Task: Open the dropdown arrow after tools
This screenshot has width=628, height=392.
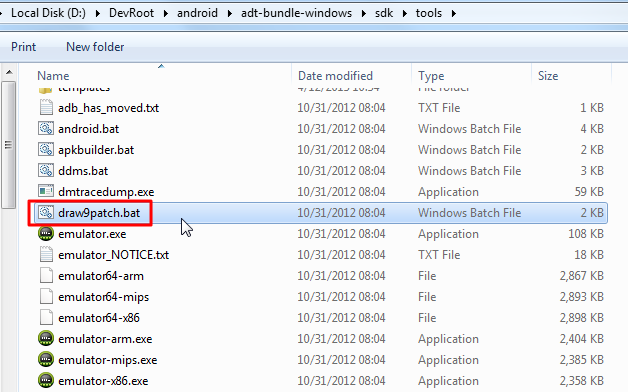Action: (454, 13)
